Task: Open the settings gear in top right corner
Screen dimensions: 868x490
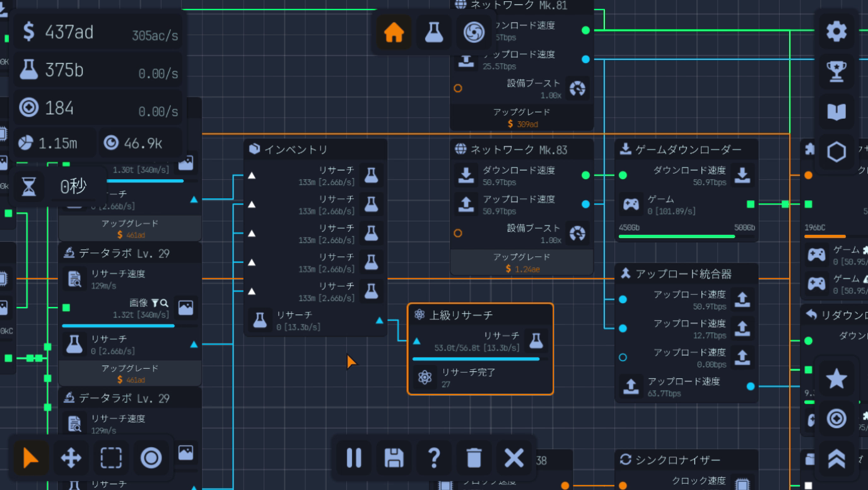Action: coord(837,31)
